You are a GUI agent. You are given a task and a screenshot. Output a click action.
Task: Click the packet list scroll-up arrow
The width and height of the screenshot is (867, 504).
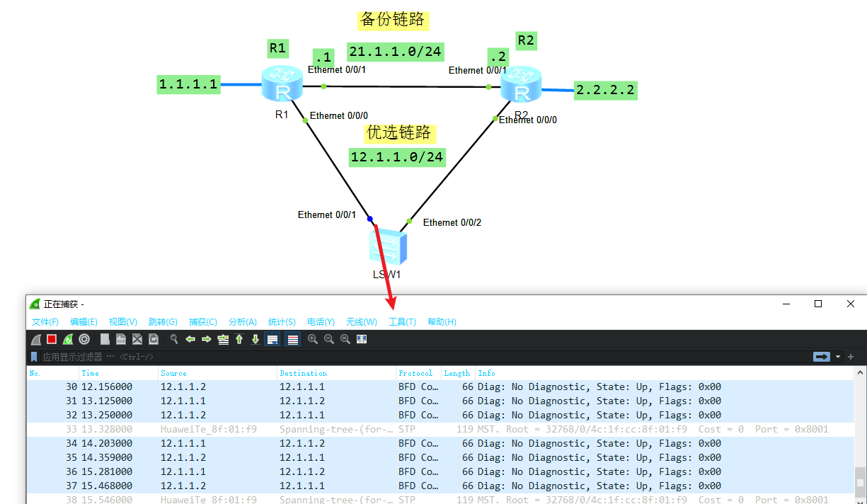click(x=860, y=372)
